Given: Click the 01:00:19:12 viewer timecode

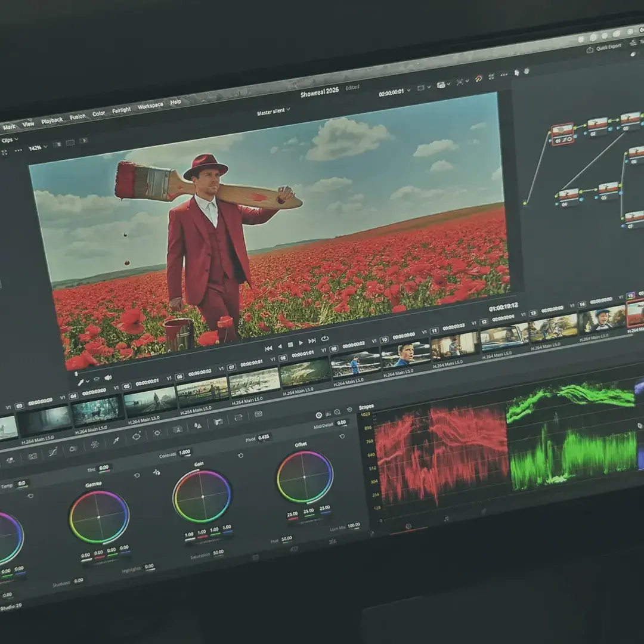Looking at the screenshot, I should [503, 307].
